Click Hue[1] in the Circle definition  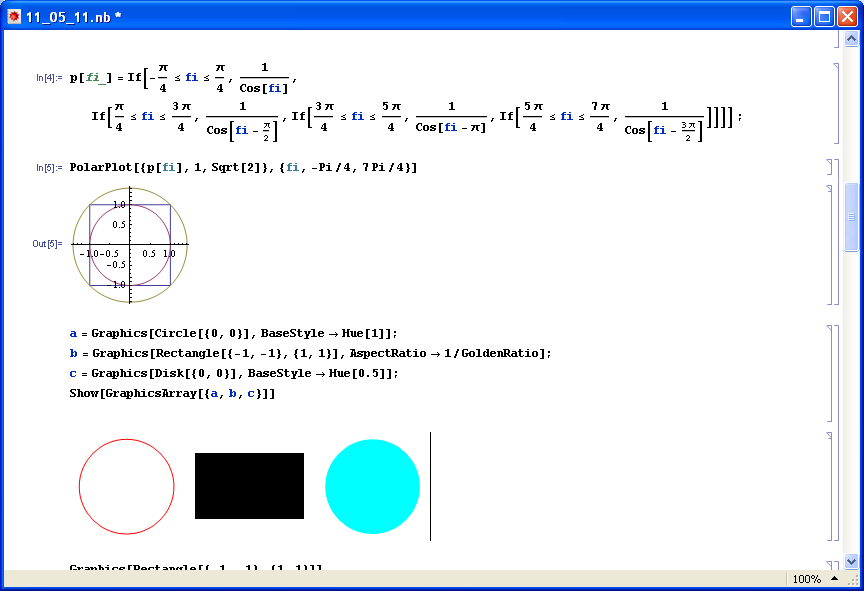click(362, 333)
